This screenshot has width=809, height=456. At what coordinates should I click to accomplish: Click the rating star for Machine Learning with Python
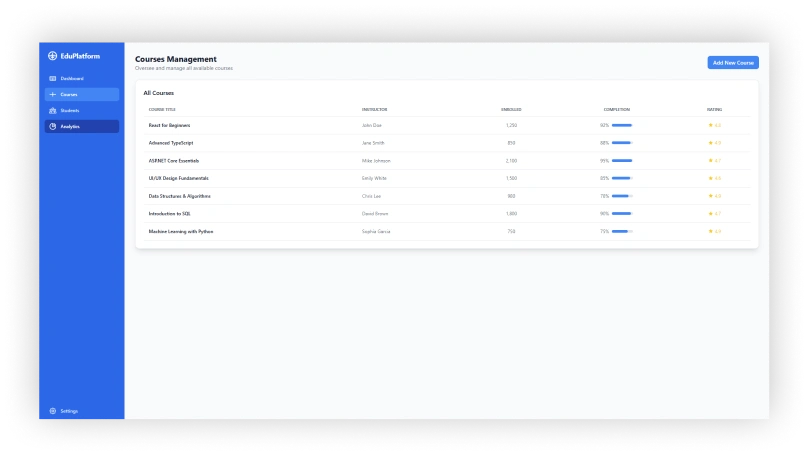[x=711, y=231]
